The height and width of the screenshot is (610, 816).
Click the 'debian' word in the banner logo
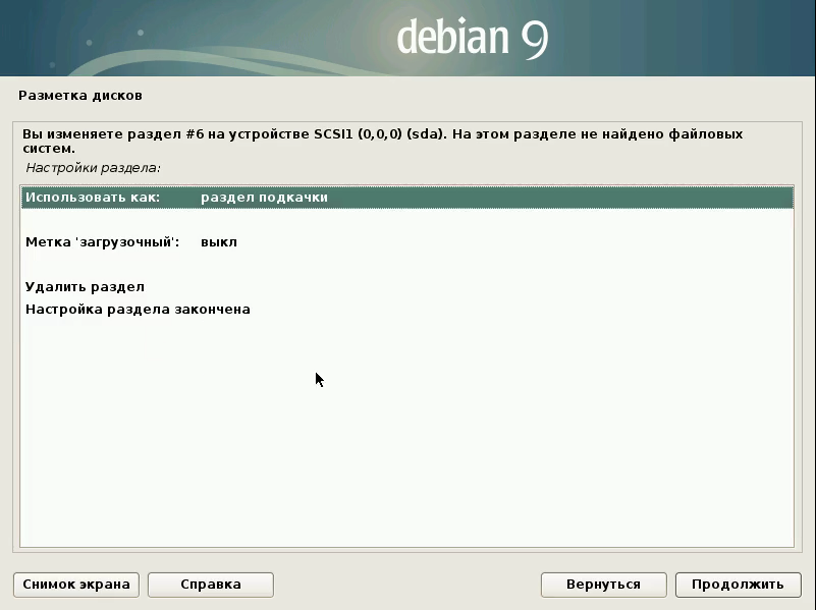click(454, 38)
